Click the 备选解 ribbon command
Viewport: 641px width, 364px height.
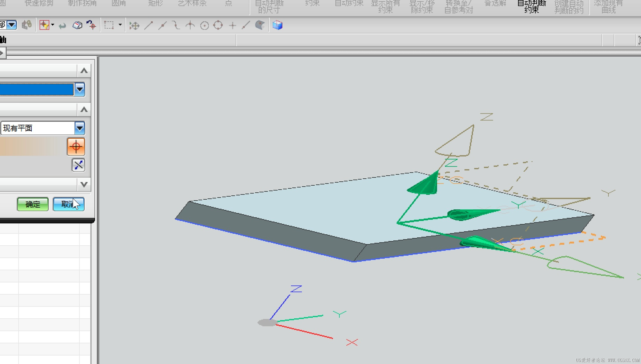click(495, 3)
